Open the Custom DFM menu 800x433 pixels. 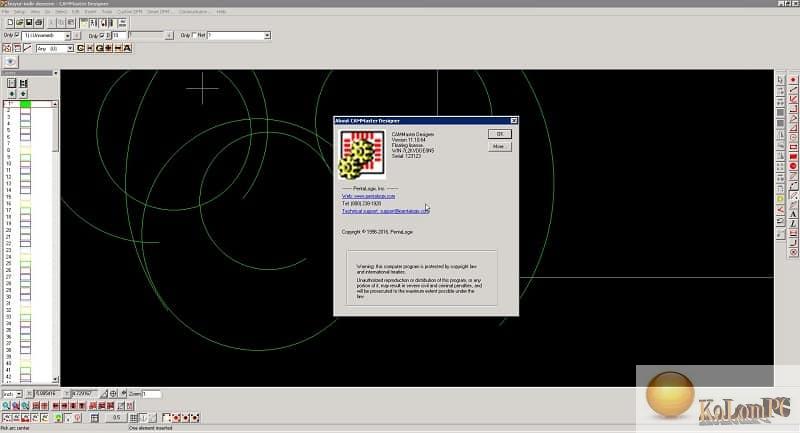tap(130, 11)
